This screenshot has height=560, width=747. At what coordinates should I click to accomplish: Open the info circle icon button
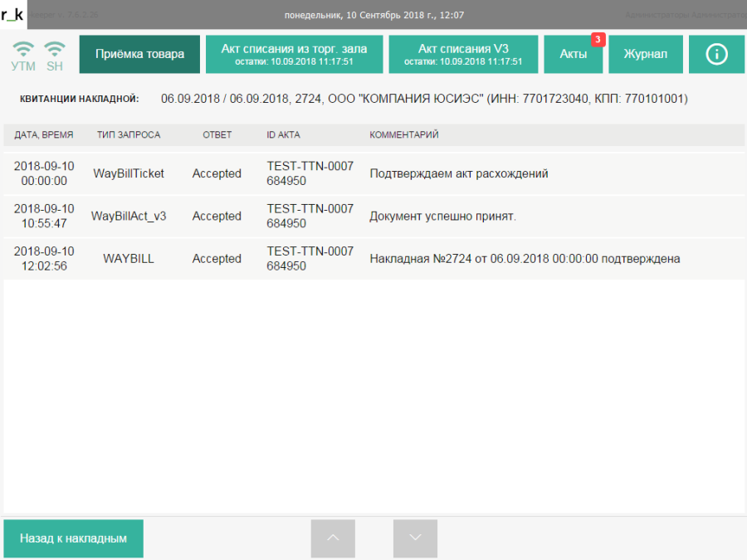[x=716, y=54]
